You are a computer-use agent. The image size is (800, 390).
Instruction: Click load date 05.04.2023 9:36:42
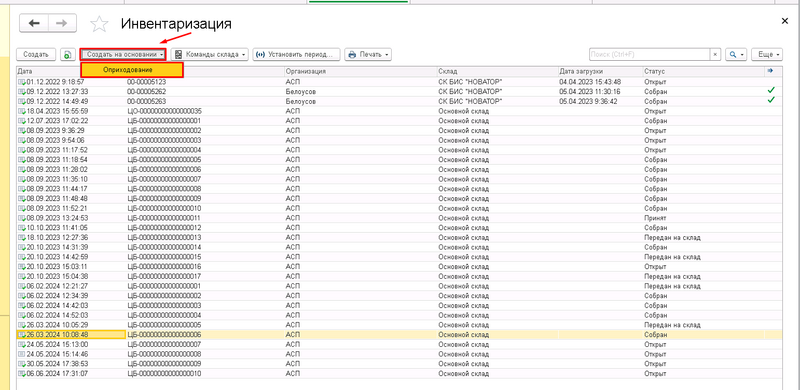pyautogui.click(x=588, y=102)
